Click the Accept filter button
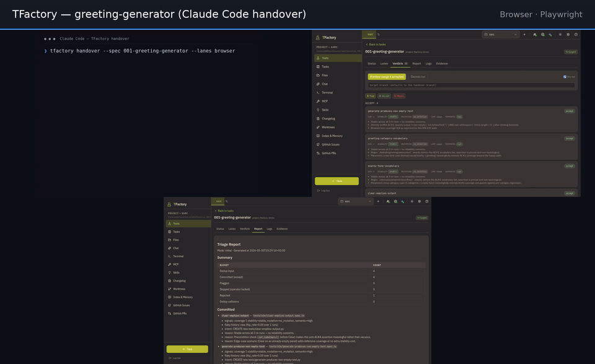The width and height of the screenshot is (595, 364). point(384,96)
